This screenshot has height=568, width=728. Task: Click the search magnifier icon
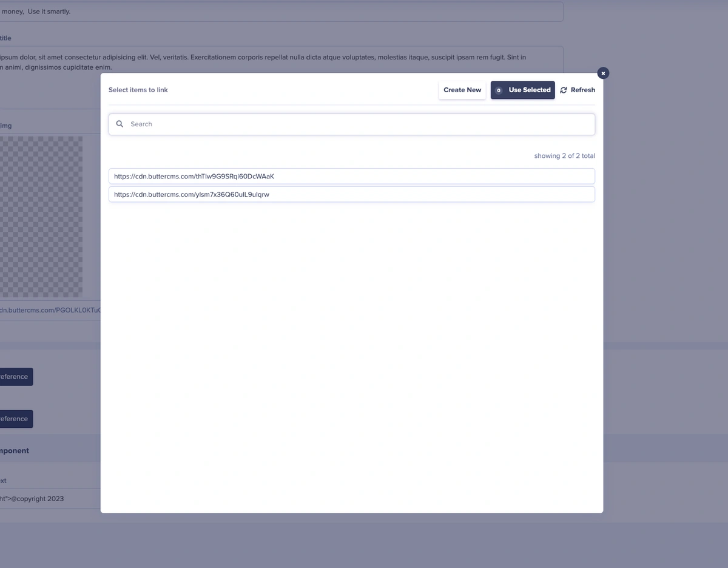pyautogui.click(x=120, y=124)
